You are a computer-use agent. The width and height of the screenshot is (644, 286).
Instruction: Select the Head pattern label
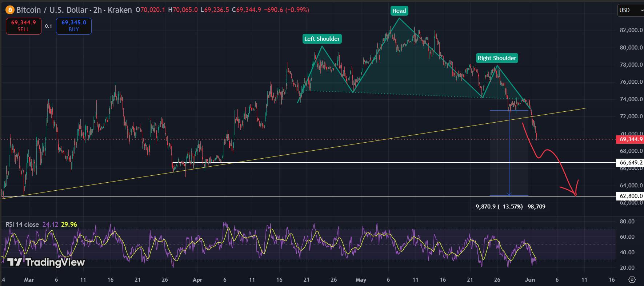[399, 11]
